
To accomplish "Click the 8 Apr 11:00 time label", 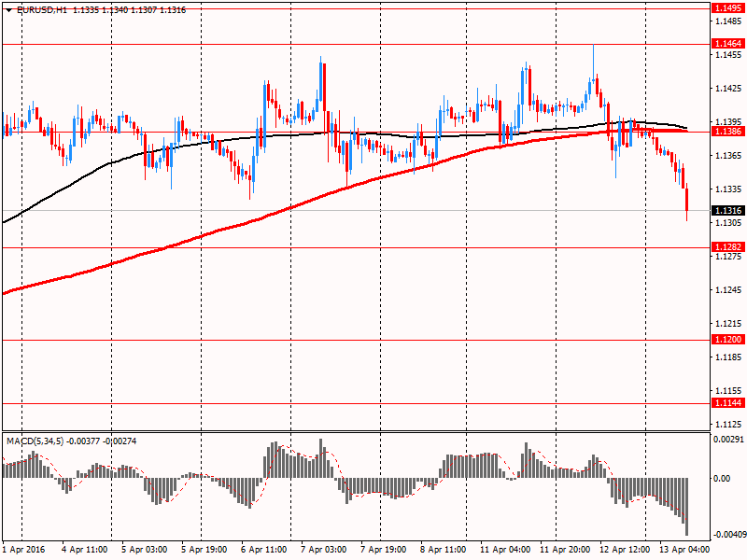I will (x=443, y=550).
